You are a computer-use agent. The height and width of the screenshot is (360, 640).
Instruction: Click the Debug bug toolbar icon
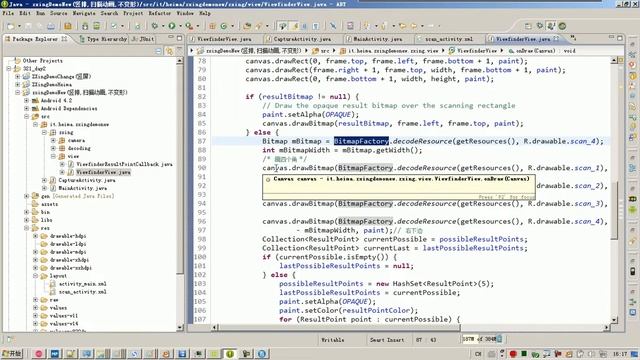click(x=155, y=26)
